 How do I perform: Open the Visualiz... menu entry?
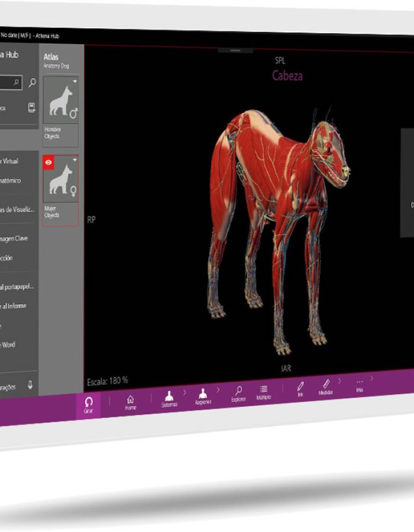point(17,210)
